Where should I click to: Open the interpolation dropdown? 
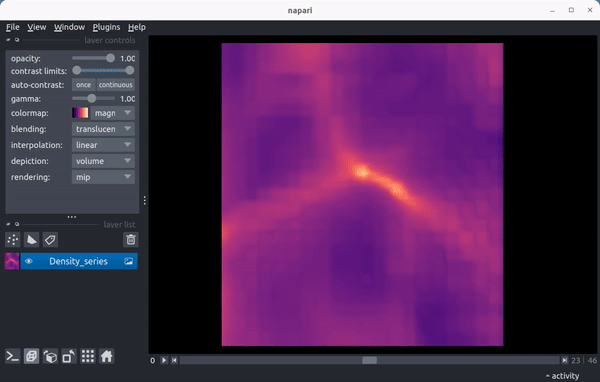click(x=103, y=145)
